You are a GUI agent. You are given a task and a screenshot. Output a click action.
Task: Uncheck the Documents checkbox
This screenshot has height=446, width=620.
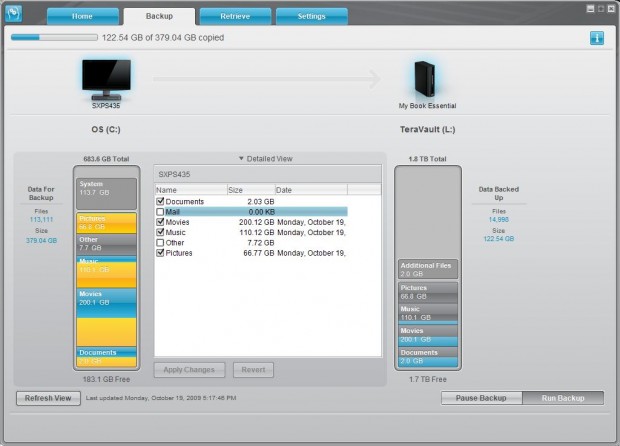click(x=161, y=201)
